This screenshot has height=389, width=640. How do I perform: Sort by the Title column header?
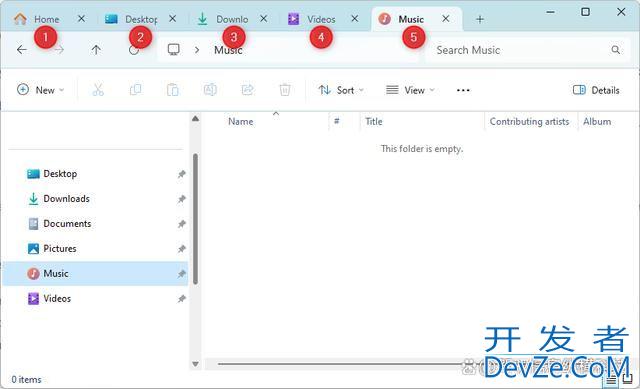[374, 121]
